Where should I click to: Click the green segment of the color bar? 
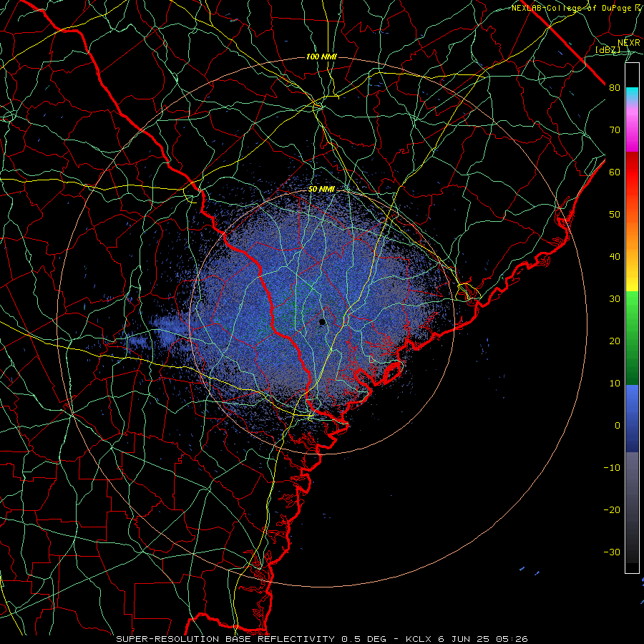632,338
